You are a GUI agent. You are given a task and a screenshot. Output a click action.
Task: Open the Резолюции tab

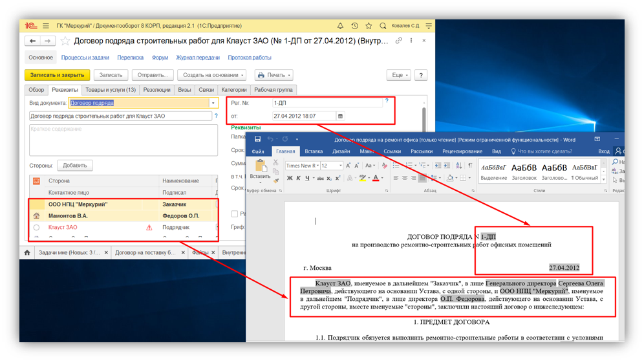pos(156,90)
